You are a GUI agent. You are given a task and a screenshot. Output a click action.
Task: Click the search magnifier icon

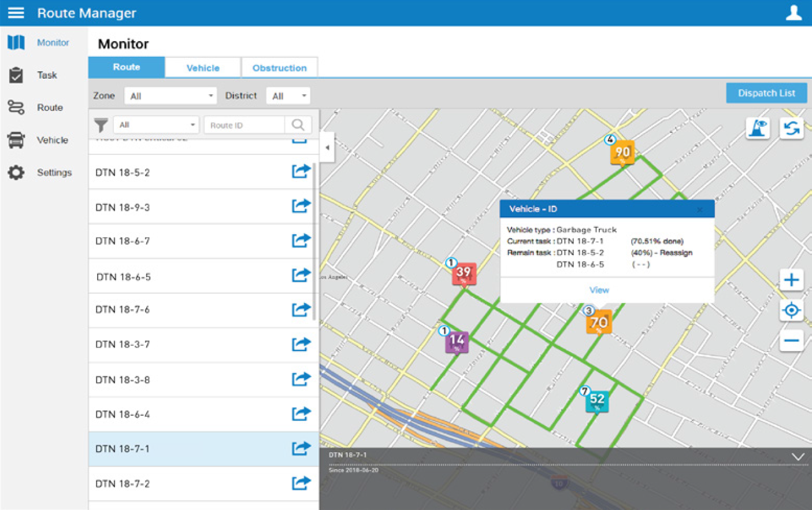[298, 125]
